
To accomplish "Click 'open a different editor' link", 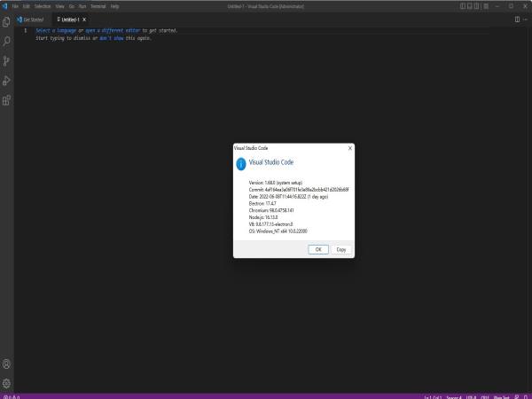I will pyautogui.click(x=113, y=30).
